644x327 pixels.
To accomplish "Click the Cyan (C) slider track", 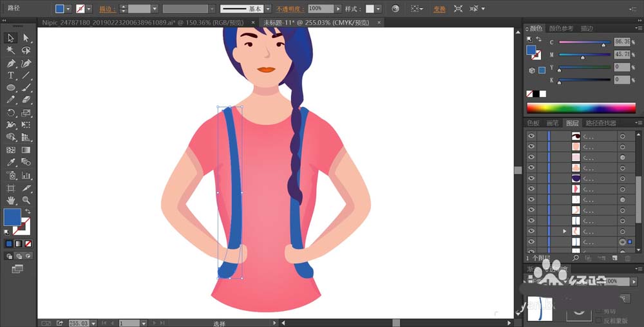I will tap(585, 42).
